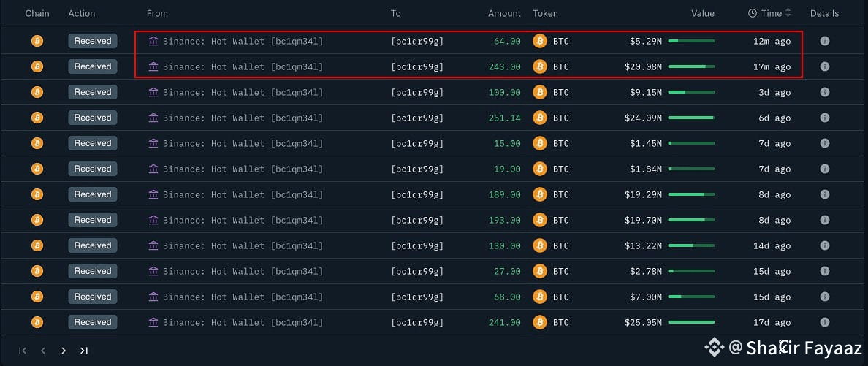Click the Received badge in the 17d ago row
Screen dimensions: 868x366
(x=93, y=322)
